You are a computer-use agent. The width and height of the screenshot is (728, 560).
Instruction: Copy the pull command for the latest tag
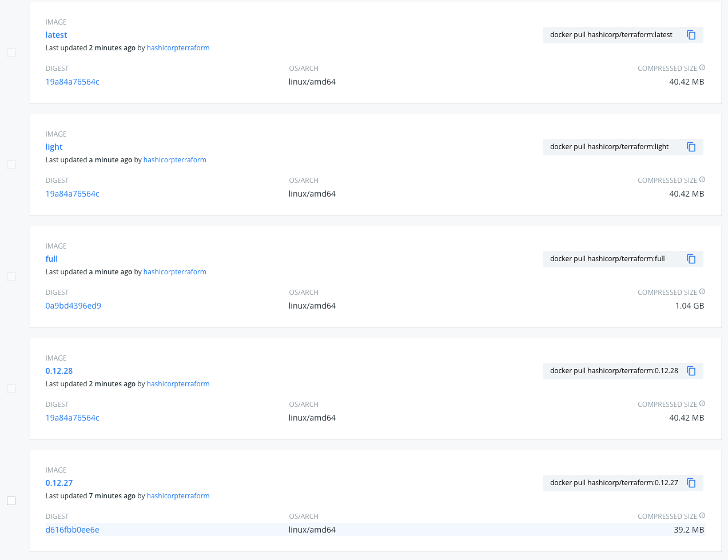(691, 35)
